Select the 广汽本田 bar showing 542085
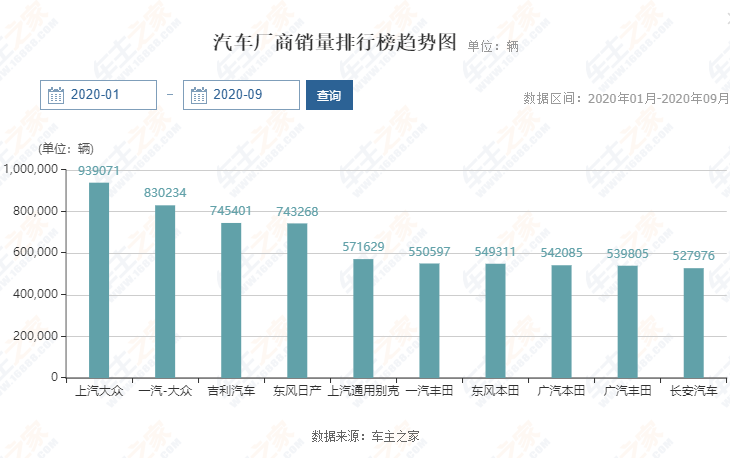Image resolution: width=730 pixels, height=458 pixels. pyautogui.click(x=561, y=321)
